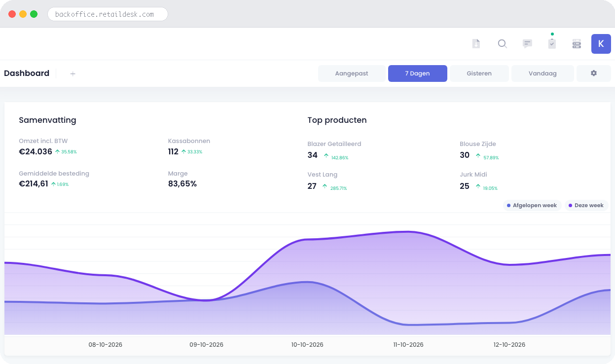Click the Kassabonnen 112 value
The width and height of the screenshot is (615, 364).
pyautogui.click(x=173, y=151)
